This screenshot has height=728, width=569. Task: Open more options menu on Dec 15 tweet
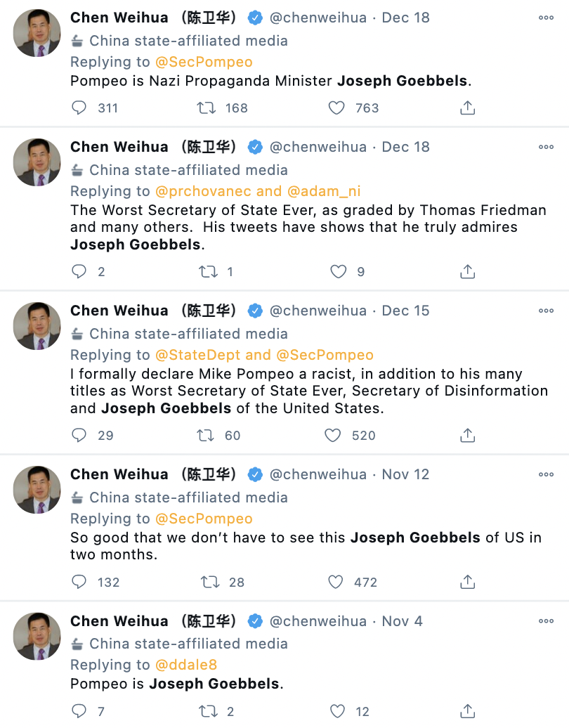(x=546, y=311)
